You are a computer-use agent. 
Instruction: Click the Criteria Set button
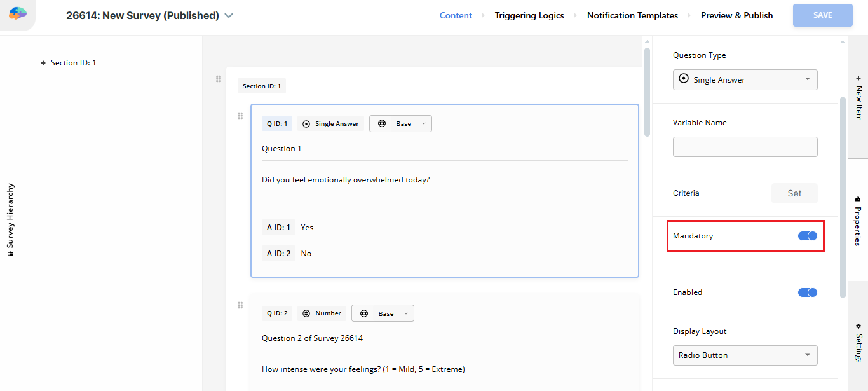[x=794, y=193]
